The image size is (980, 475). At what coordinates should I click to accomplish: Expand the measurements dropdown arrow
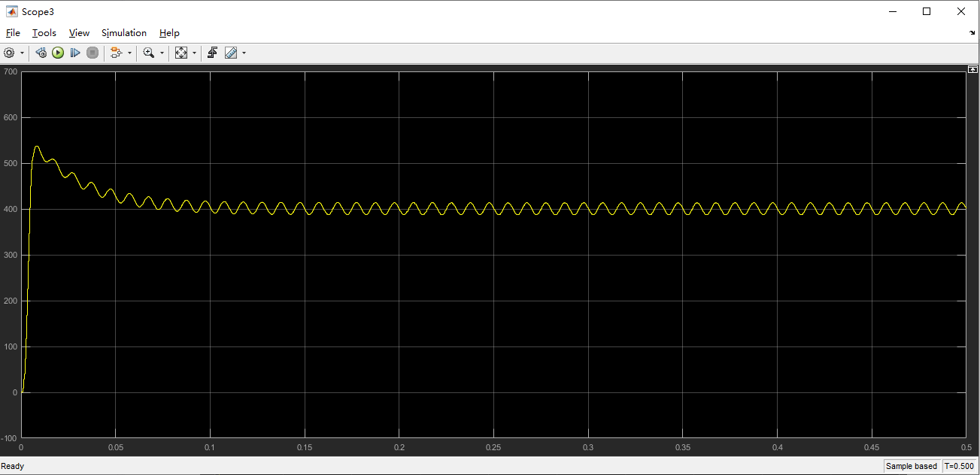click(x=244, y=53)
